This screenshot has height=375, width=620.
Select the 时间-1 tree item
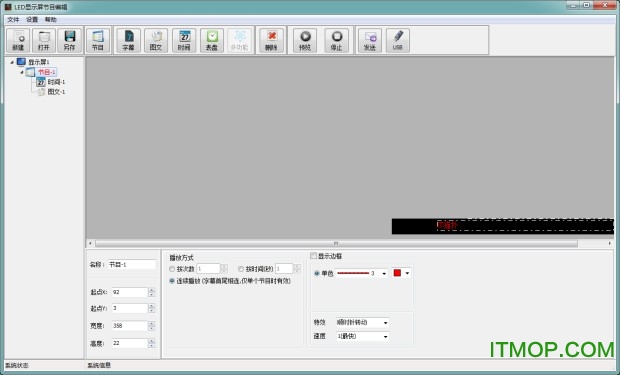(x=51, y=82)
